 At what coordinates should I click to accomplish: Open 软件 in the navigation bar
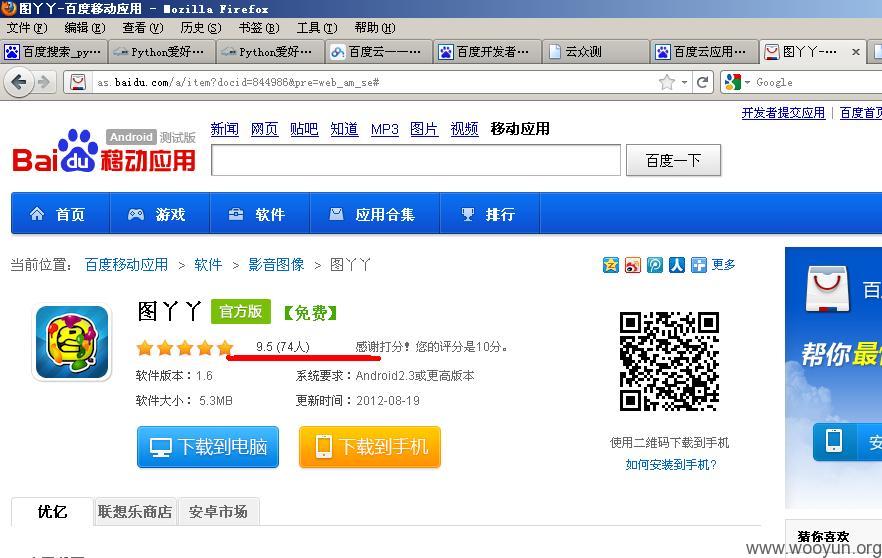[260, 214]
